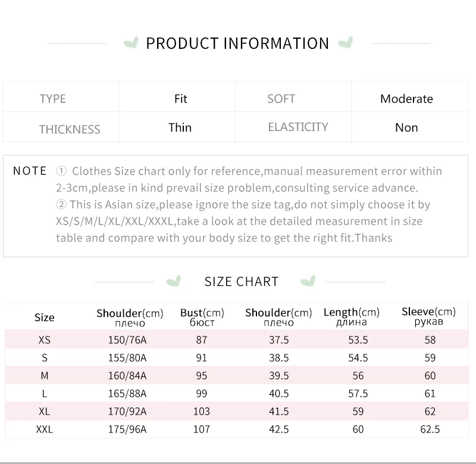Click the NOTE label
Viewport: 476px width, 464px height.
[x=30, y=171]
